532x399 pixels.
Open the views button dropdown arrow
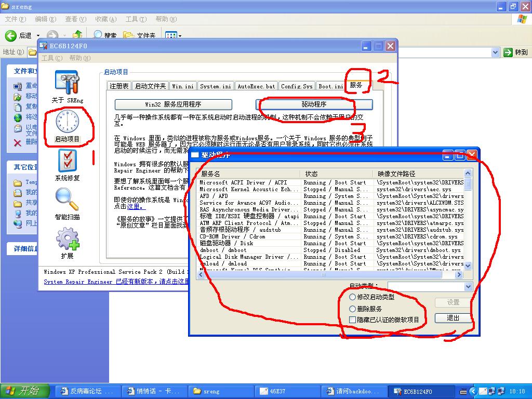(180, 36)
